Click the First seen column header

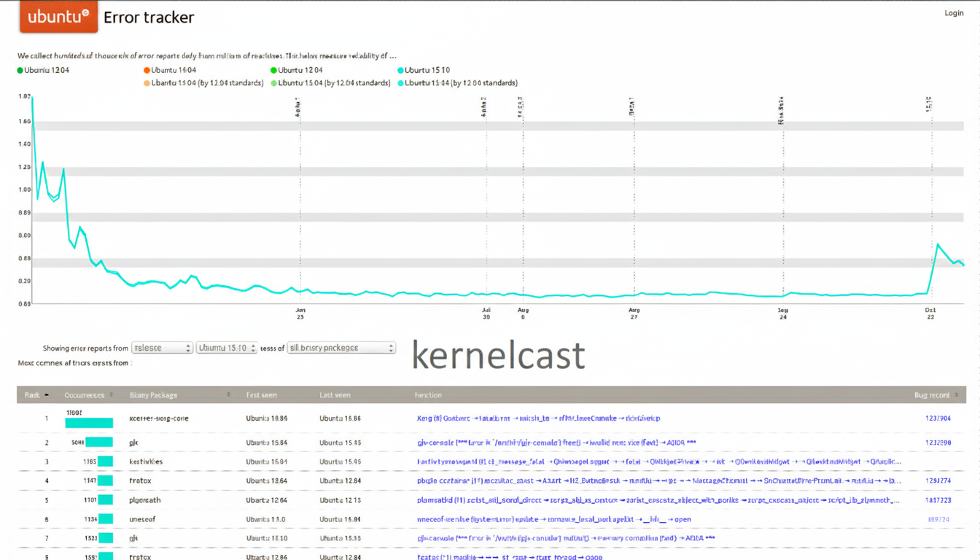tap(261, 395)
